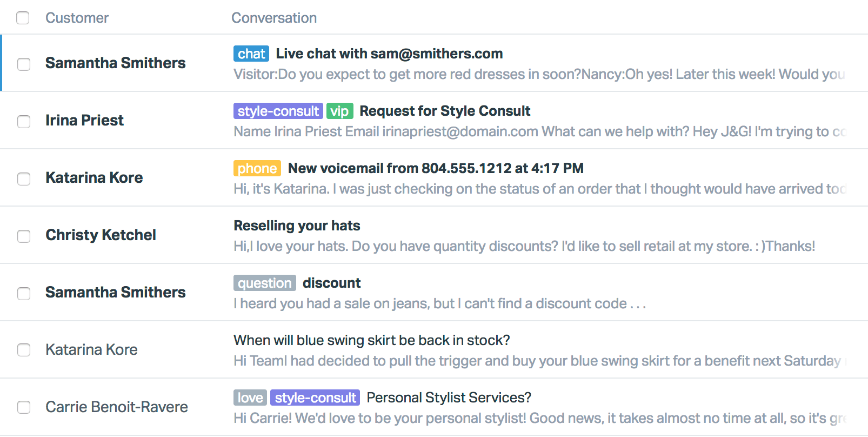Viewport: 868px width, 437px height.
Task: Check the box next to Christy Ketchel
Action: point(24,236)
